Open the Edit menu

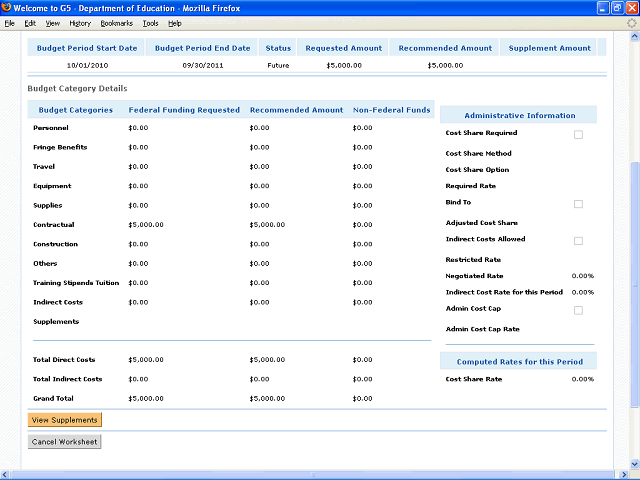30,22
